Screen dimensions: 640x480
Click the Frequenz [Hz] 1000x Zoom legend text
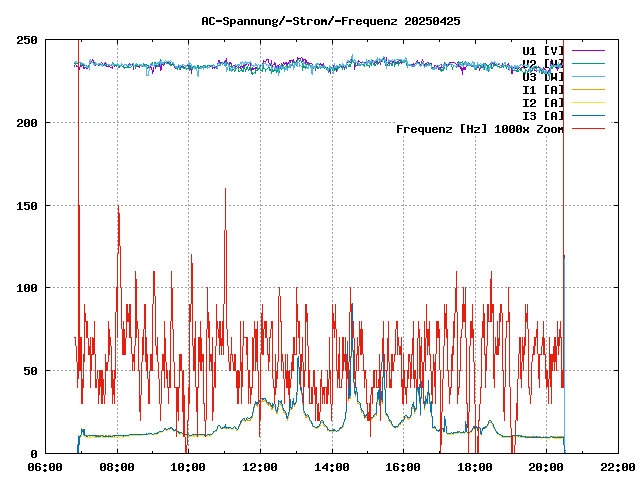pos(480,129)
